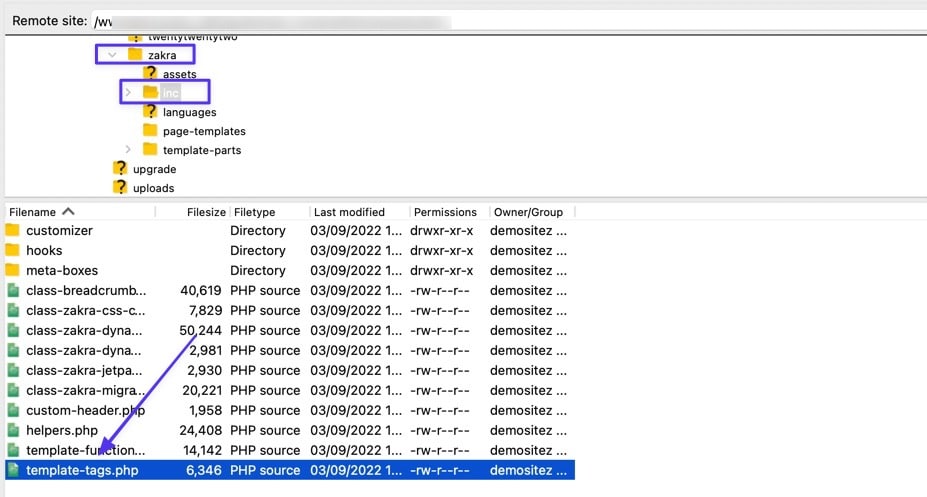Viewport: 927px width, 497px height.
Task: Sort list by Filename column header
Action: click(40, 212)
